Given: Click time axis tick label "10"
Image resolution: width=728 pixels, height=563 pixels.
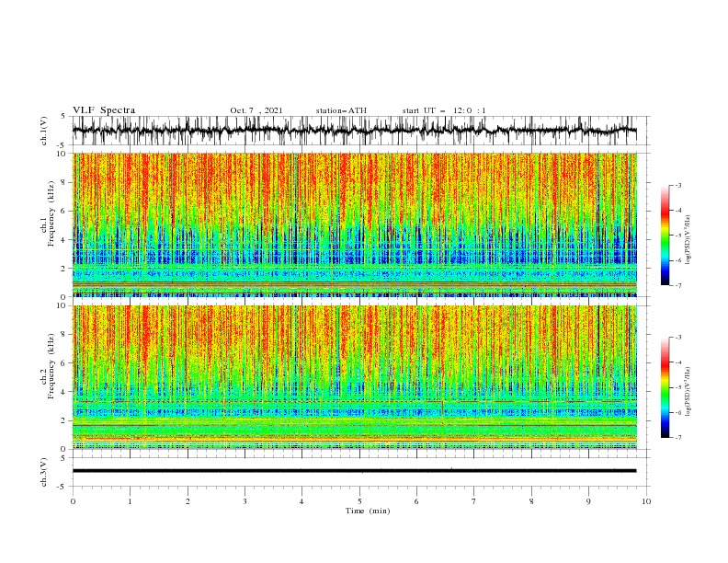Looking at the screenshot, I should [x=646, y=501].
